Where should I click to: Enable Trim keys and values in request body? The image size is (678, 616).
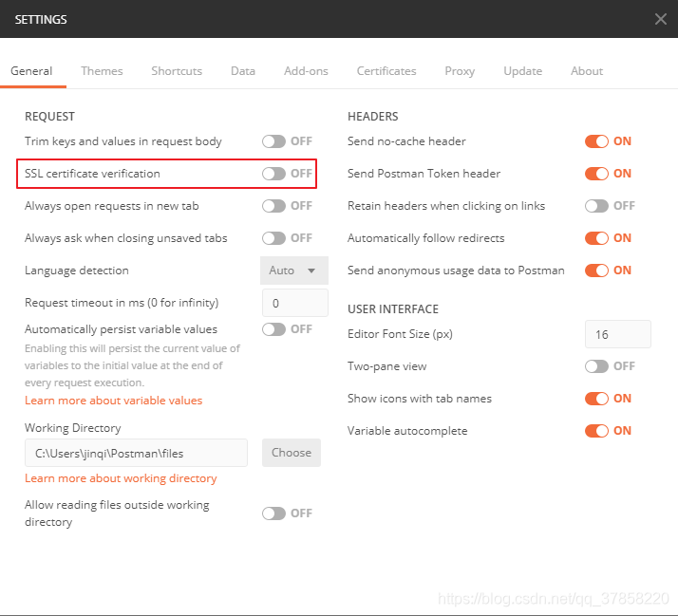(273, 141)
